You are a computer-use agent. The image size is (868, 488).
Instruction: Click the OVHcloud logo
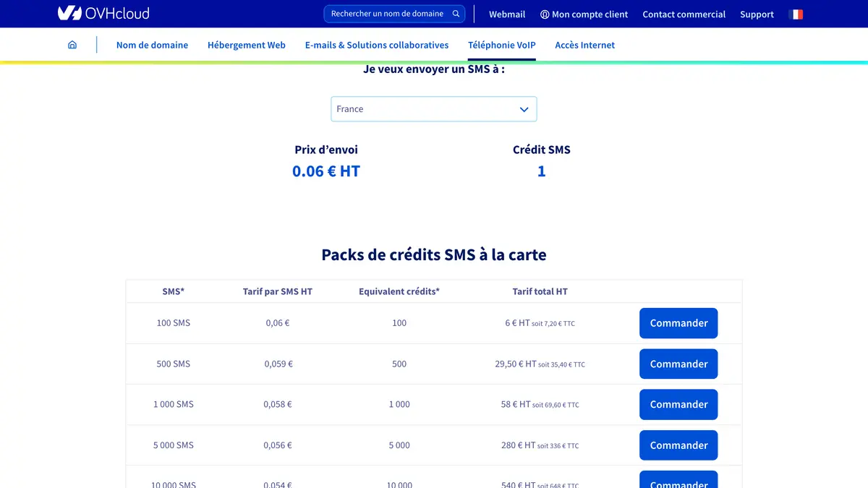point(103,13)
